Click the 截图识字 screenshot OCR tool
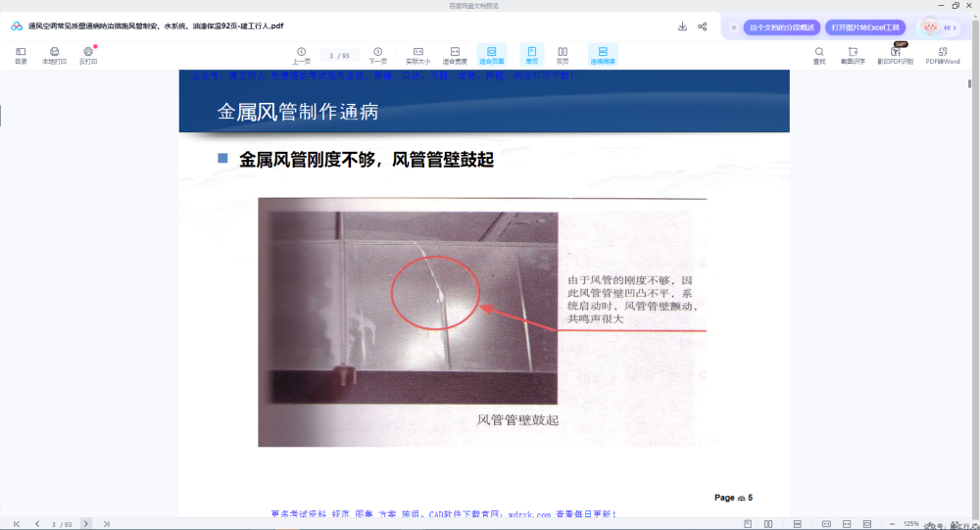This screenshot has width=980, height=530. coord(853,55)
